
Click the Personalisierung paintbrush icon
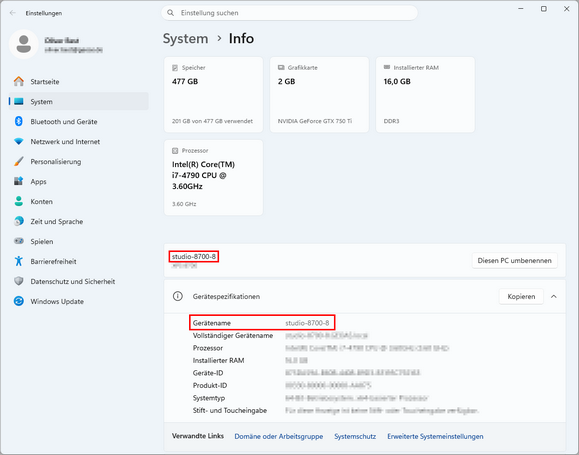18,161
